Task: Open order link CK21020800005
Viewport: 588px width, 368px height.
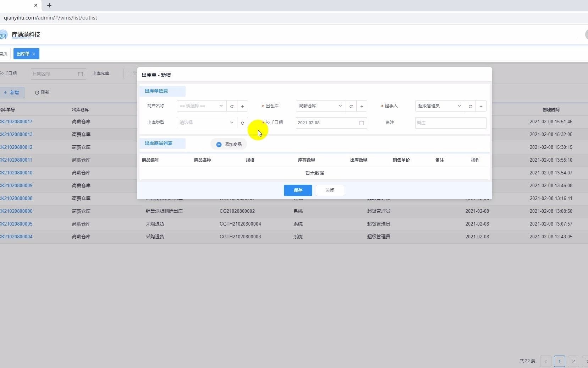Action: (x=16, y=224)
